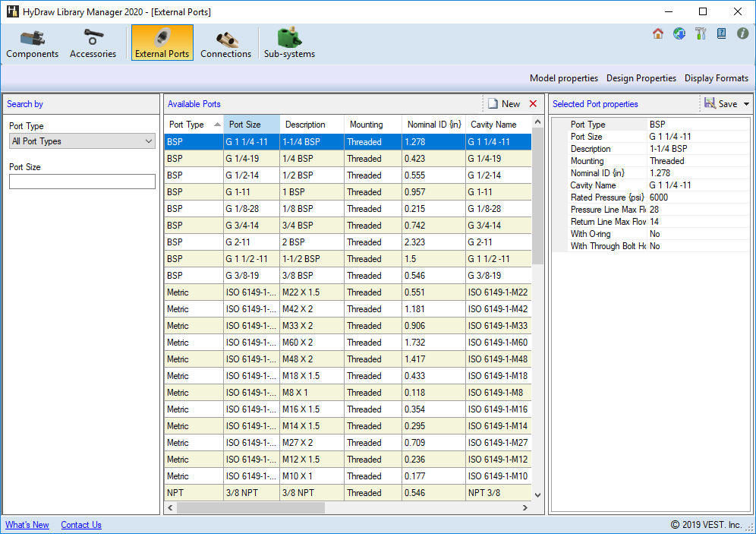756x534 pixels.
Task: Select the M18 X 1.5 description cell
Action: [x=312, y=376]
